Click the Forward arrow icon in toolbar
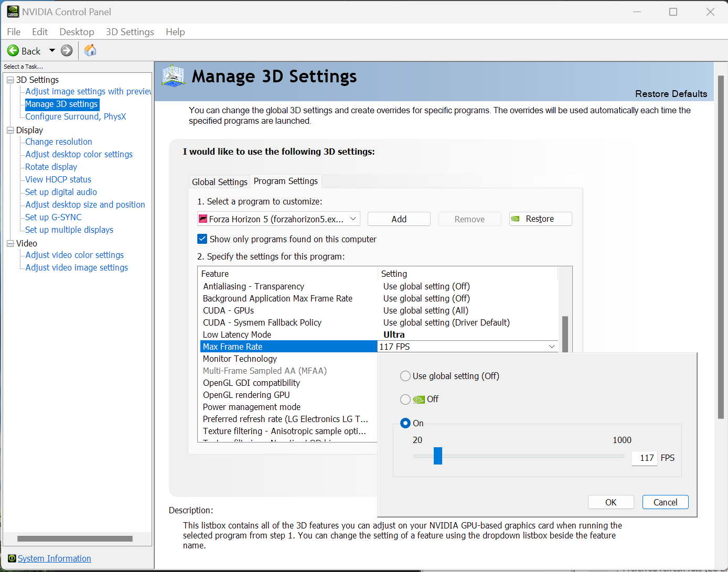 click(x=67, y=51)
